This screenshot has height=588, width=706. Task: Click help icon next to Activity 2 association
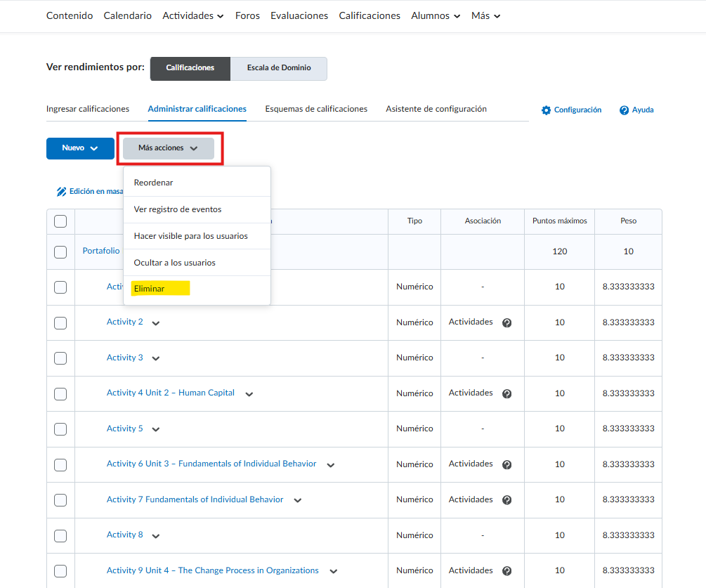coord(506,322)
